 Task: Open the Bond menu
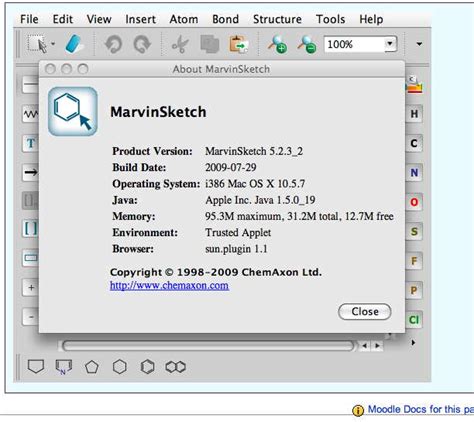(x=226, y=19)
